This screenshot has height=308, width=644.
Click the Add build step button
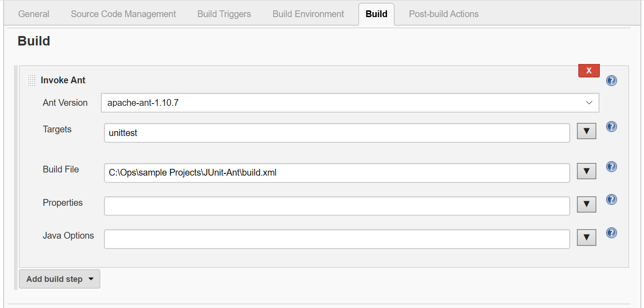59,279
